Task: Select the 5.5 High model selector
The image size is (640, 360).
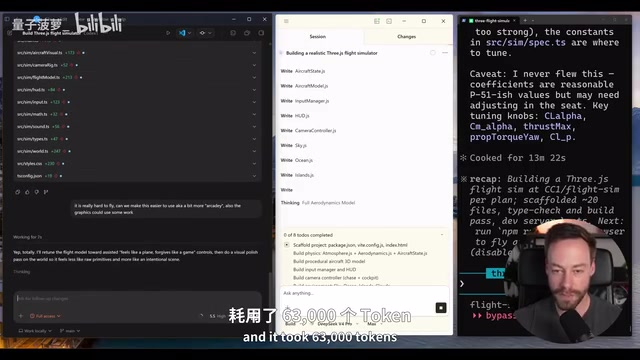Action: [x=217, y=316]
